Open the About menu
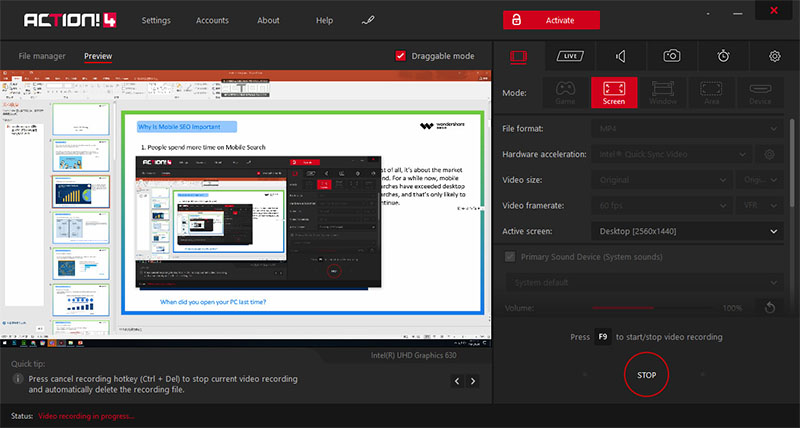 (268, 20)
